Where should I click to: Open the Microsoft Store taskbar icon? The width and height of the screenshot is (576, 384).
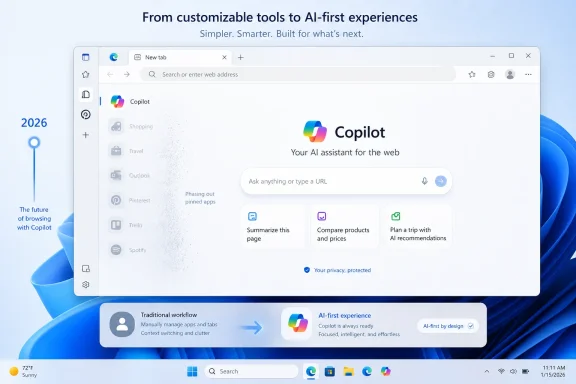330,372
